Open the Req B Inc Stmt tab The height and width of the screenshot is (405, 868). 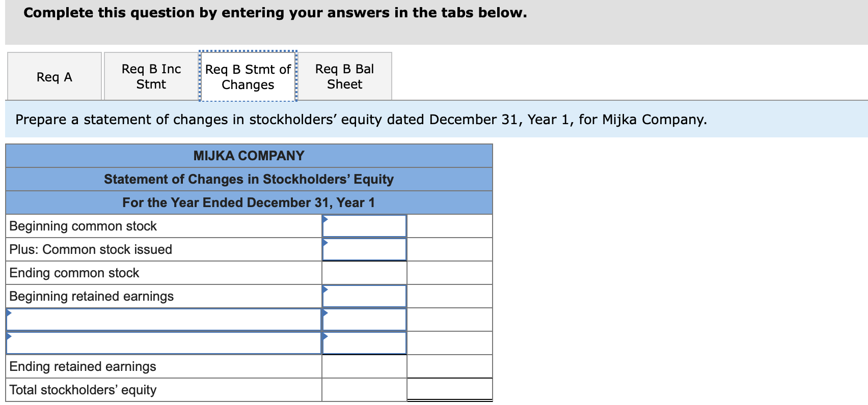[150, 76]
